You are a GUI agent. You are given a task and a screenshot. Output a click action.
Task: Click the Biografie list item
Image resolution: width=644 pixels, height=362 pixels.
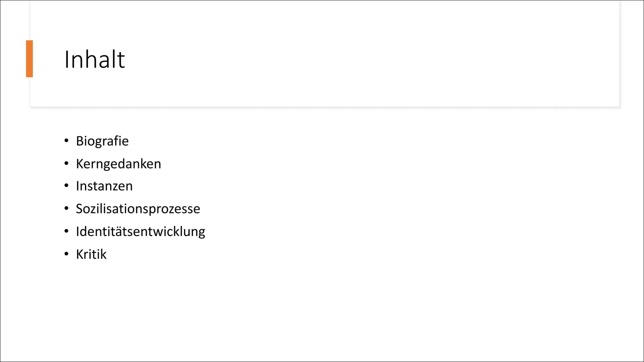tap(102, 141)
